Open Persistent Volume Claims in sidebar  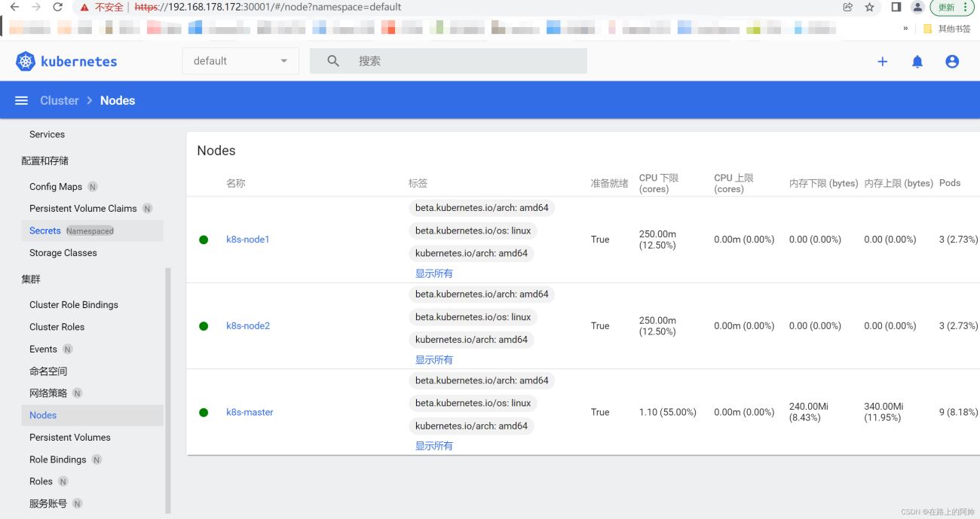tap(83, 209)
